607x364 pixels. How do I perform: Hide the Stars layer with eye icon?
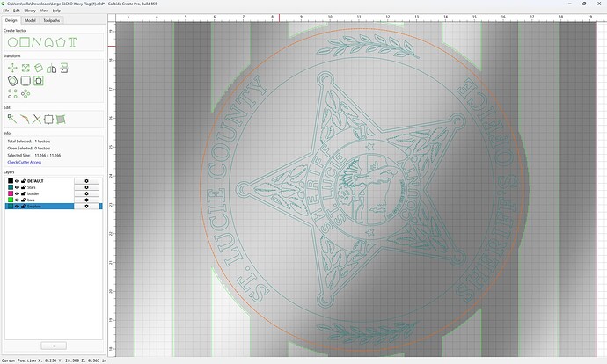pos(17,187)
